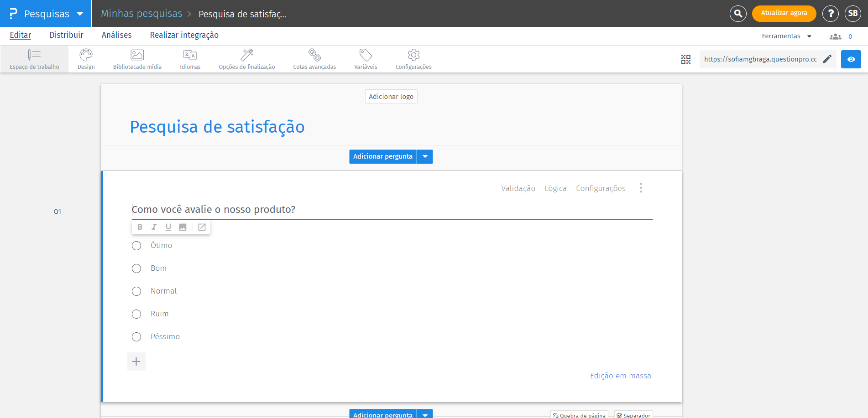The image size is (868, 418).
Task: Open the collaborators people icon
Action: (x=835, y=36)
